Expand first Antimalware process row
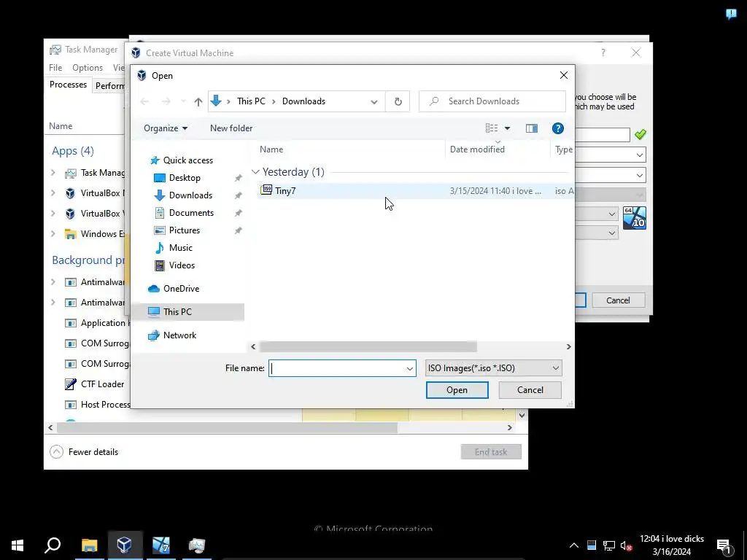Viewport: 747px width, 560px height. point(53,282)
